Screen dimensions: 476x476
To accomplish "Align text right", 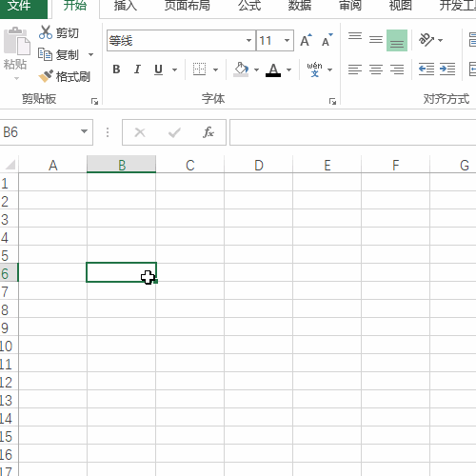I will tap(397, 69).
